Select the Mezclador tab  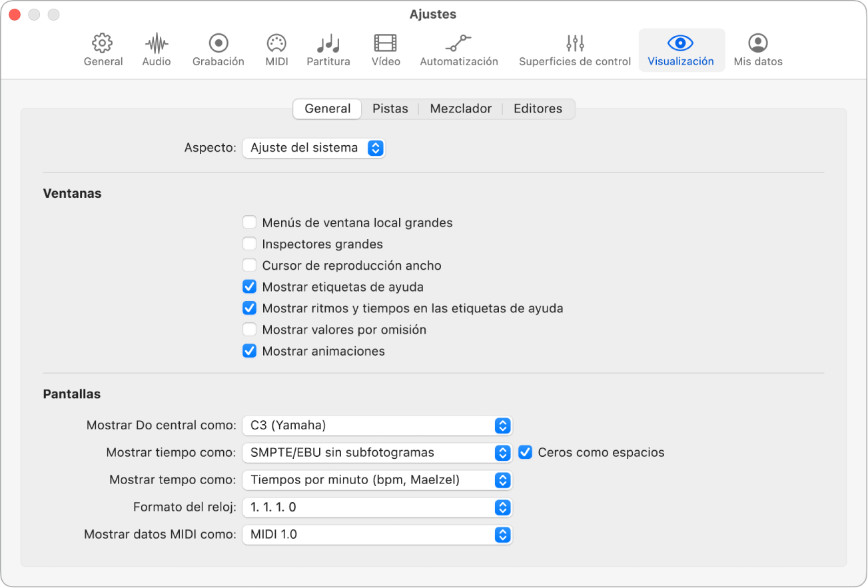[x=460, y=109]
